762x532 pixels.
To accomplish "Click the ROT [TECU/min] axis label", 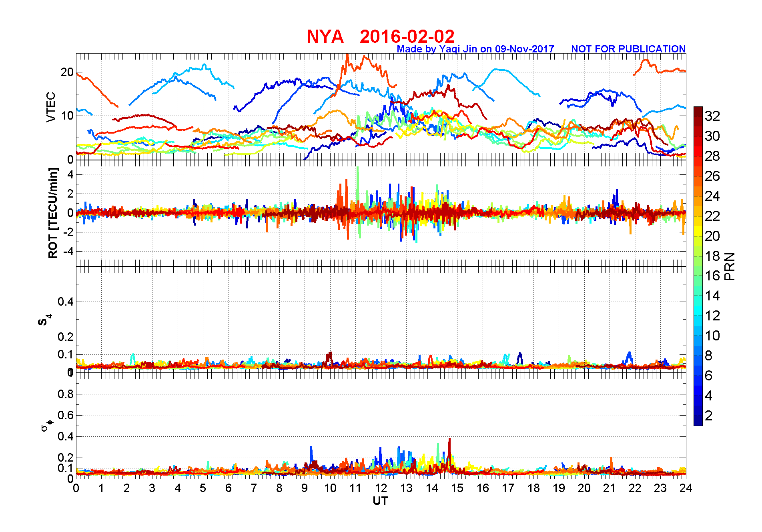I will (x=53, y=213).
